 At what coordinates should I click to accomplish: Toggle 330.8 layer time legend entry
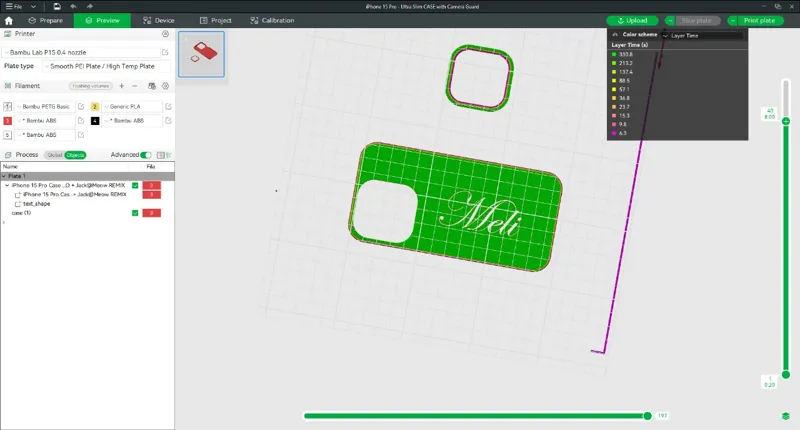tap(622, 54)
